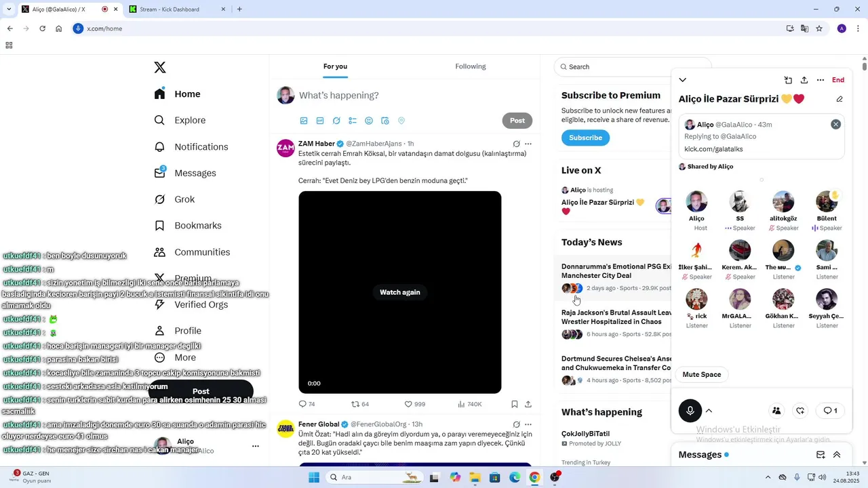Screen dimensions: 868x488
Task: Open Windows Start menu
Action: point(313,477)
